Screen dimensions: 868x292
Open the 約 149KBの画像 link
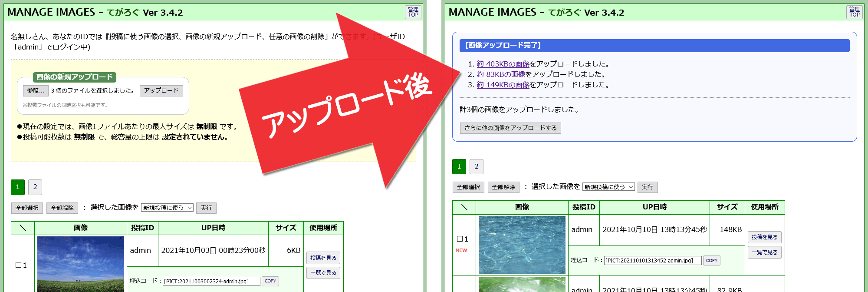(x=503, y=85)
